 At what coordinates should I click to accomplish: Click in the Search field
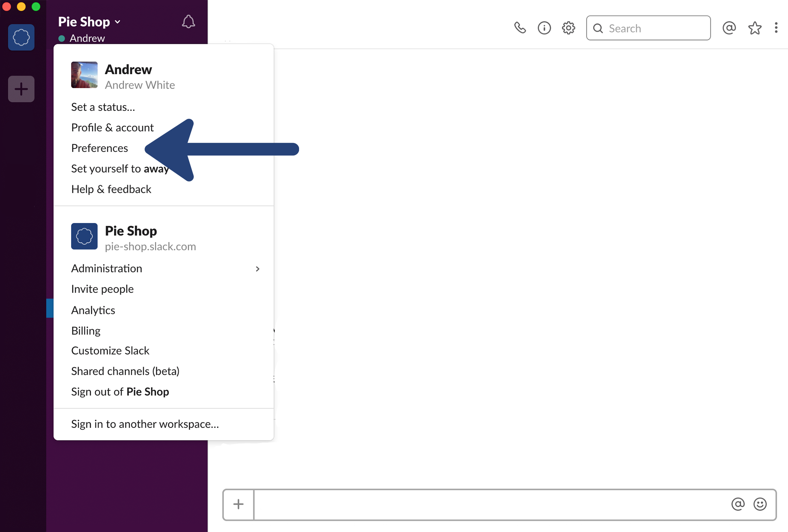pyautogui.click(x=648, y=28)
